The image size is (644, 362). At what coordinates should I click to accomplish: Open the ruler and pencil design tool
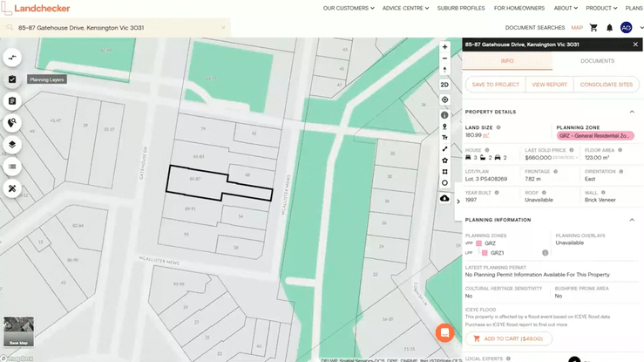(12, 188)
